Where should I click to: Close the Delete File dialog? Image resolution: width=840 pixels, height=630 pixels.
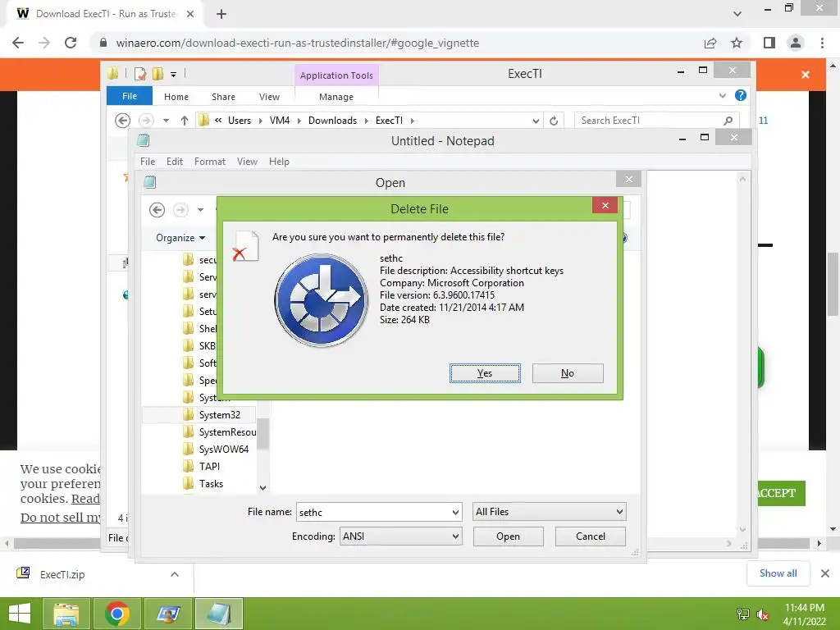[x=605, y=205]
